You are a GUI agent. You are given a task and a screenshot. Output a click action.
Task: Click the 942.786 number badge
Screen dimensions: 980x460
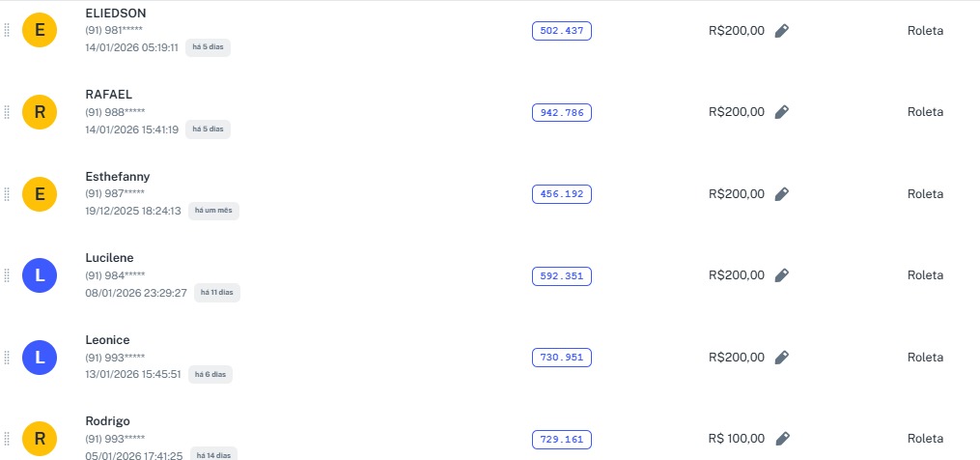(561, 112)
